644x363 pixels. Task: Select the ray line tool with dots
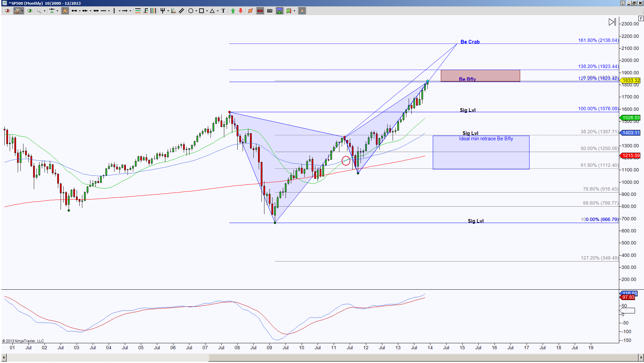85,11
